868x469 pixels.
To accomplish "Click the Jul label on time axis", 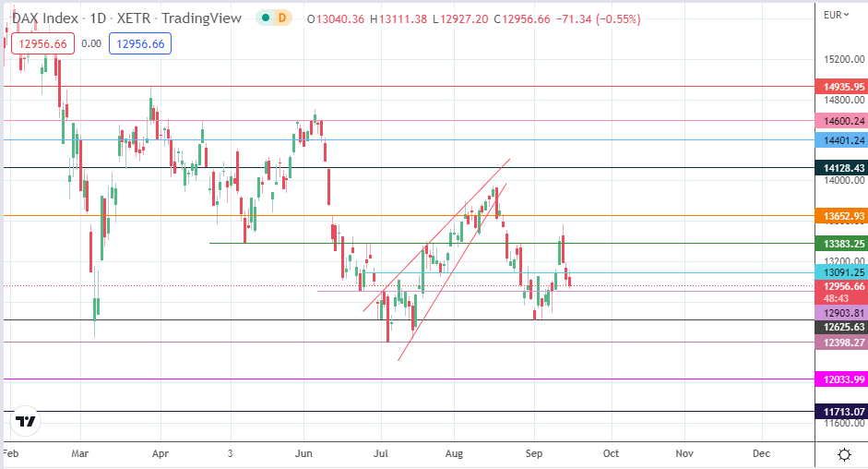I will [x=380, y=453].
